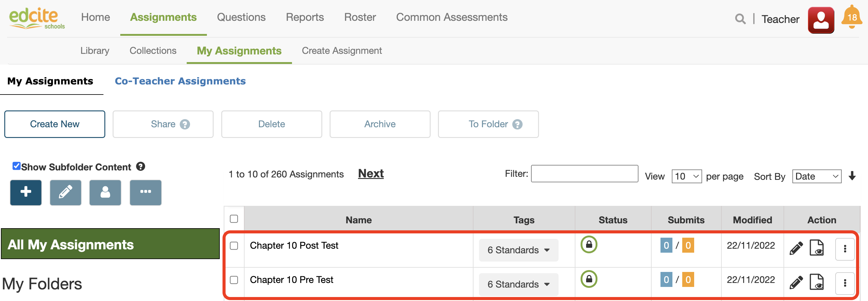The width and height of the screenshot is (868, 301).
Task: Toggle Show Subfolder Content checkbox
Action: (x=16, y=166)
